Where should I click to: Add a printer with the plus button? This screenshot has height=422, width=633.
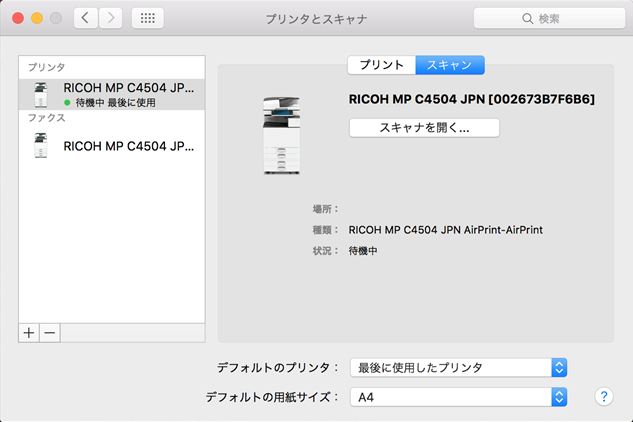point(29,331)
